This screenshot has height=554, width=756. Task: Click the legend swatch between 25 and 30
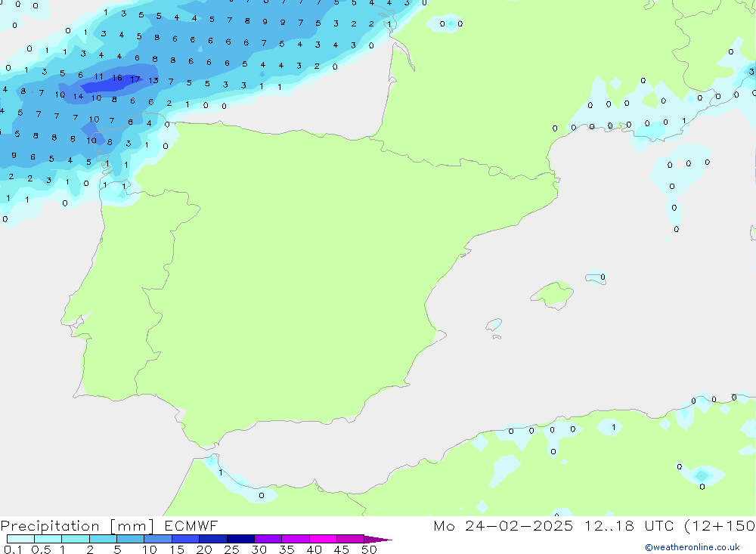(240, 539)
